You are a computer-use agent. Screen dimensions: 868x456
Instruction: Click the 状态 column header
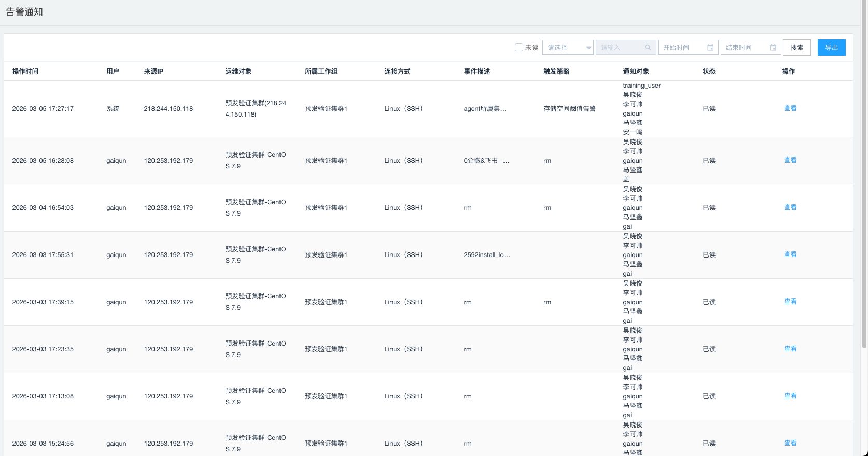click(x=709, y=72)
